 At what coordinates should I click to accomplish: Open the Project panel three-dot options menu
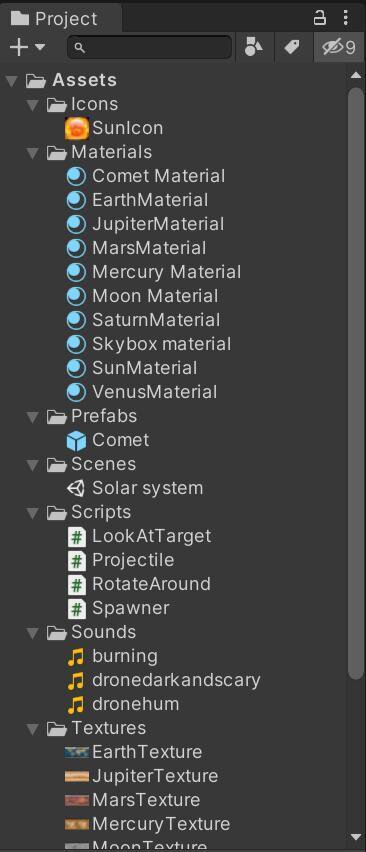coord(346,18)
